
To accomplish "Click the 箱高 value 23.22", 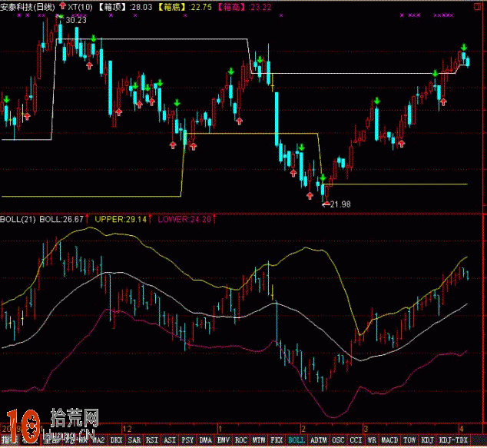I will [261, 7].
